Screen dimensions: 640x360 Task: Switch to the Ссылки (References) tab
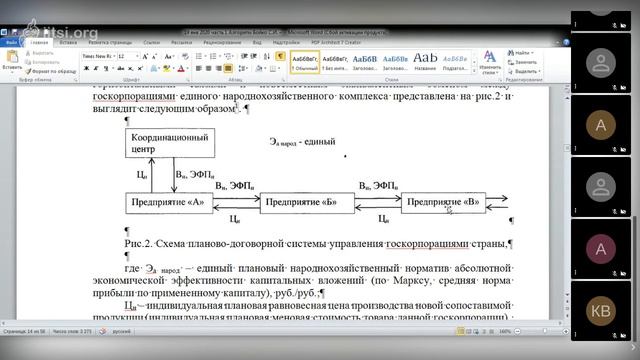coord(152,42)
